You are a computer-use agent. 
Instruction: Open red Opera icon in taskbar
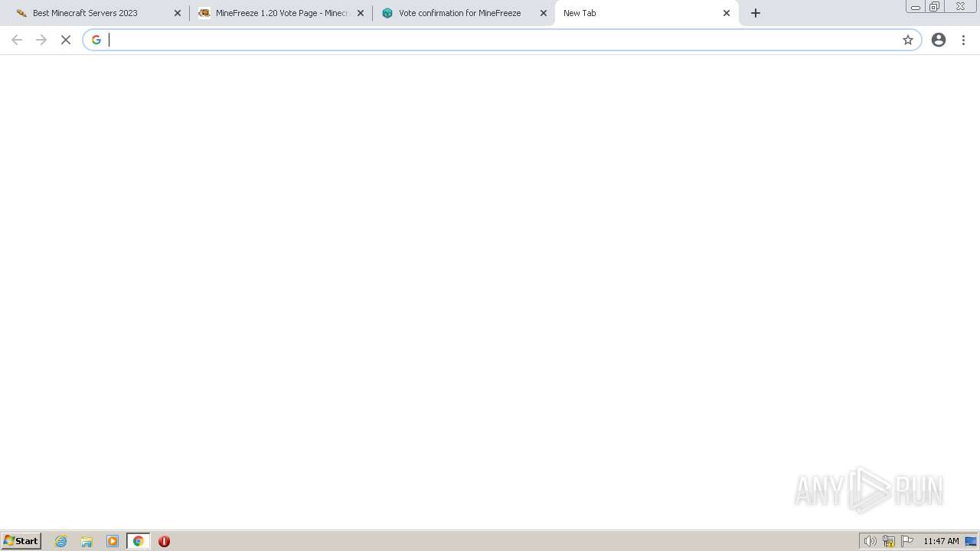[164, 541]
